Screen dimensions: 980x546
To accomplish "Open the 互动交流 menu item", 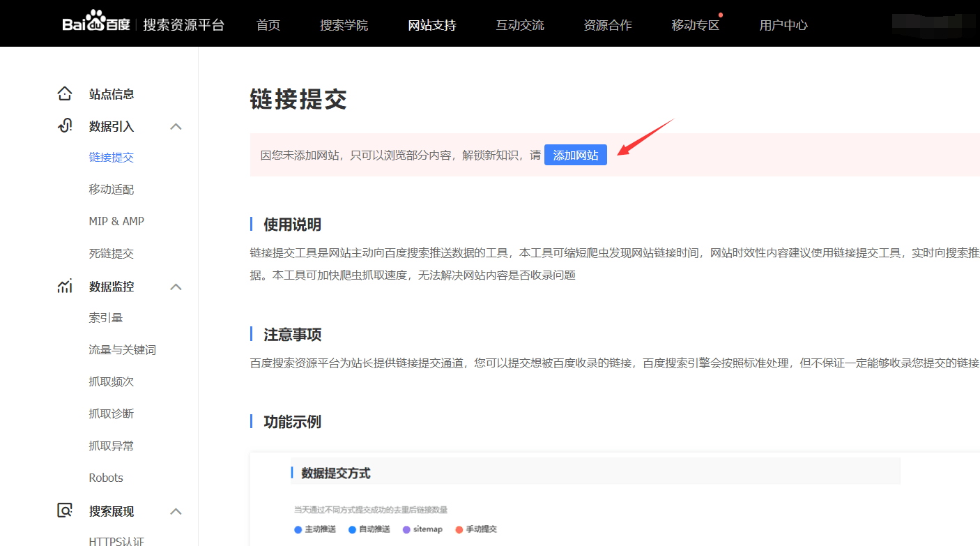I will [x=519, y=24].
